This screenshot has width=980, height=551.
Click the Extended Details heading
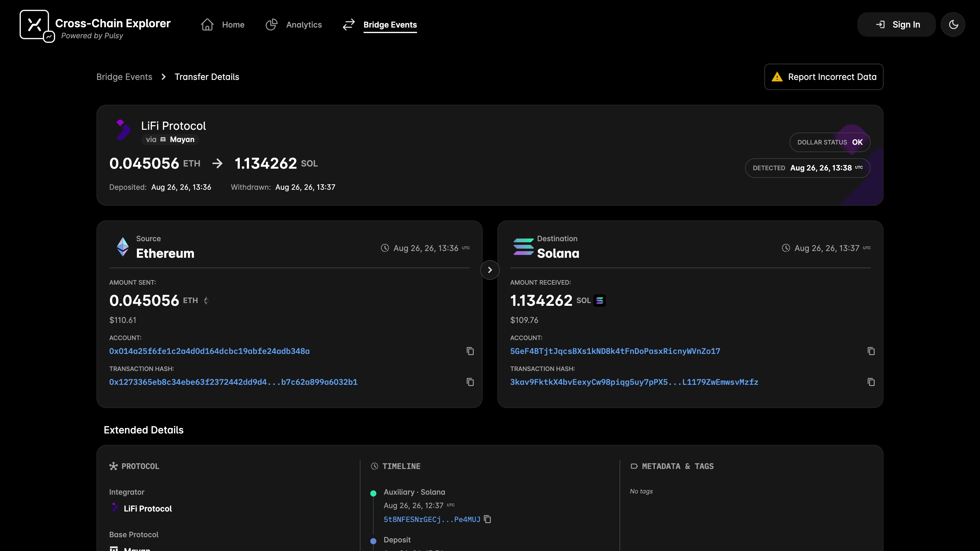pos(143,430)
